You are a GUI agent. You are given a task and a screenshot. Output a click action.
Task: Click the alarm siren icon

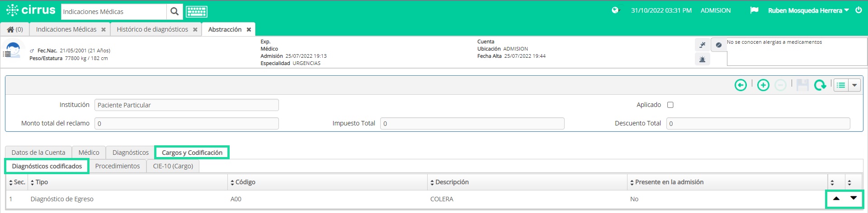tap(702, 59)
